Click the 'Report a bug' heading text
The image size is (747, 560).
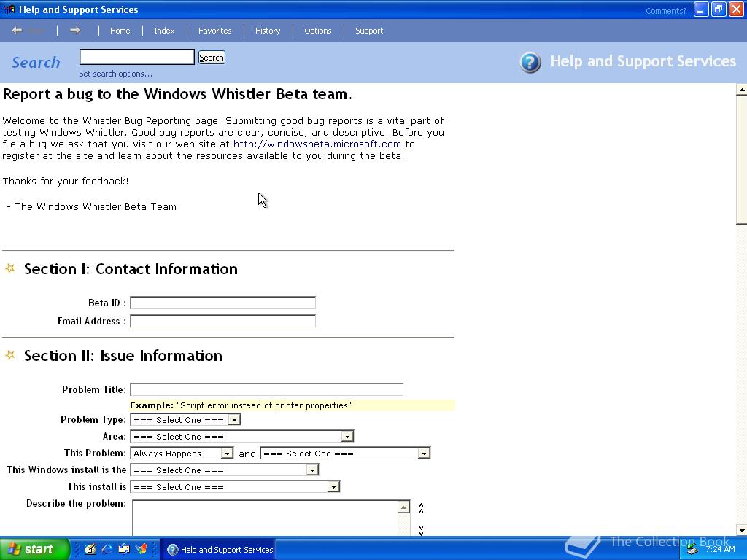point(177,94)
